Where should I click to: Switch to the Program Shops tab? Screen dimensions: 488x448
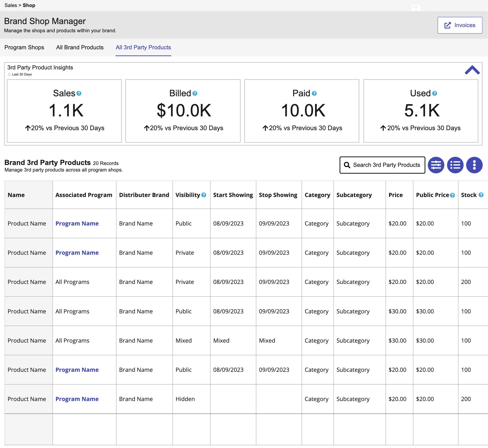(24, 47)
